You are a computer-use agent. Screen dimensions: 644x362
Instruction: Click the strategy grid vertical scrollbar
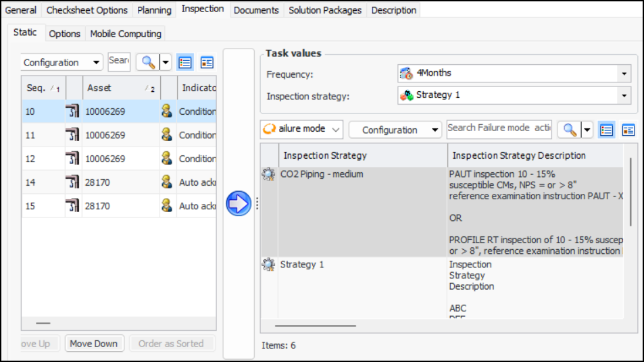631,192
